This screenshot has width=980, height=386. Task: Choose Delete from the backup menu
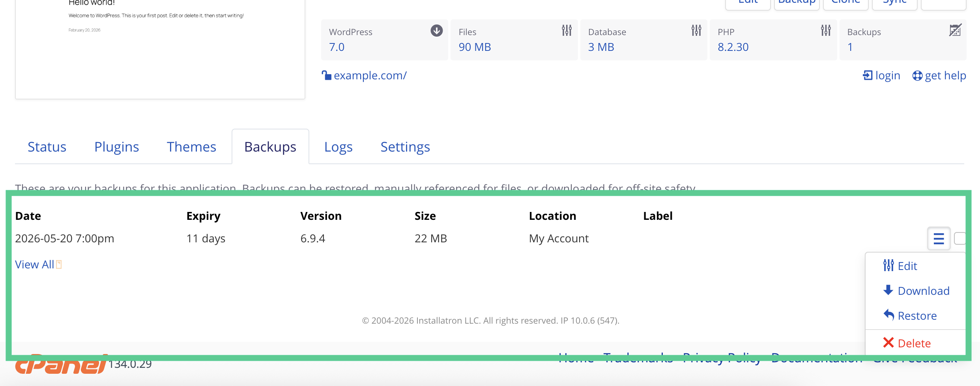coord(907,343)
